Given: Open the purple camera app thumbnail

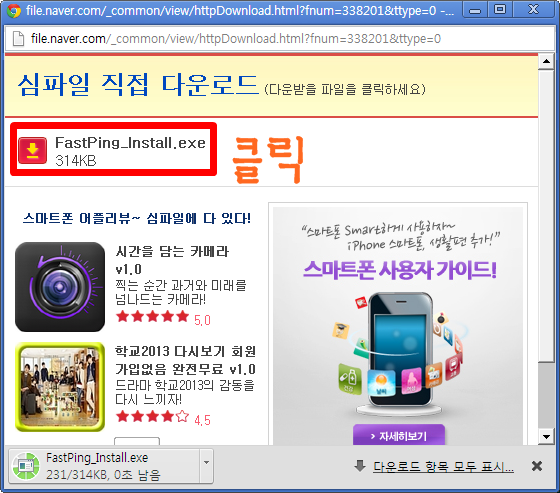Looking at the screenshot, I should (60, 287).
